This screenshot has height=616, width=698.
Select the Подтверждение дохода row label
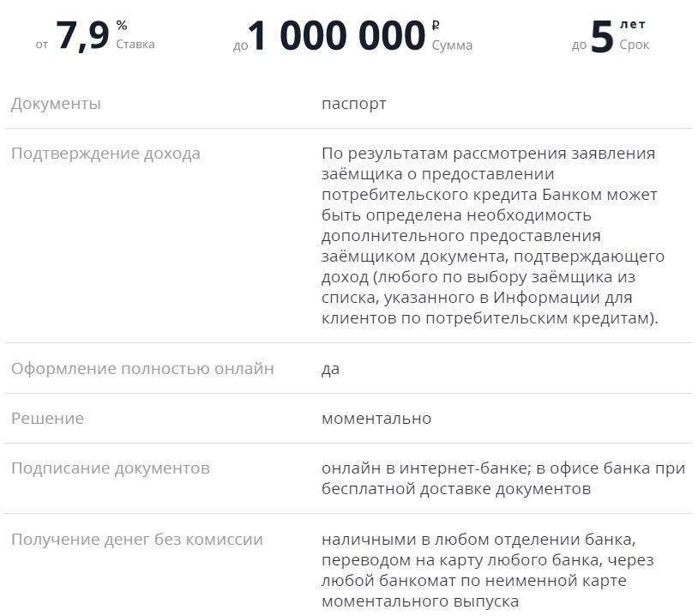105,154
